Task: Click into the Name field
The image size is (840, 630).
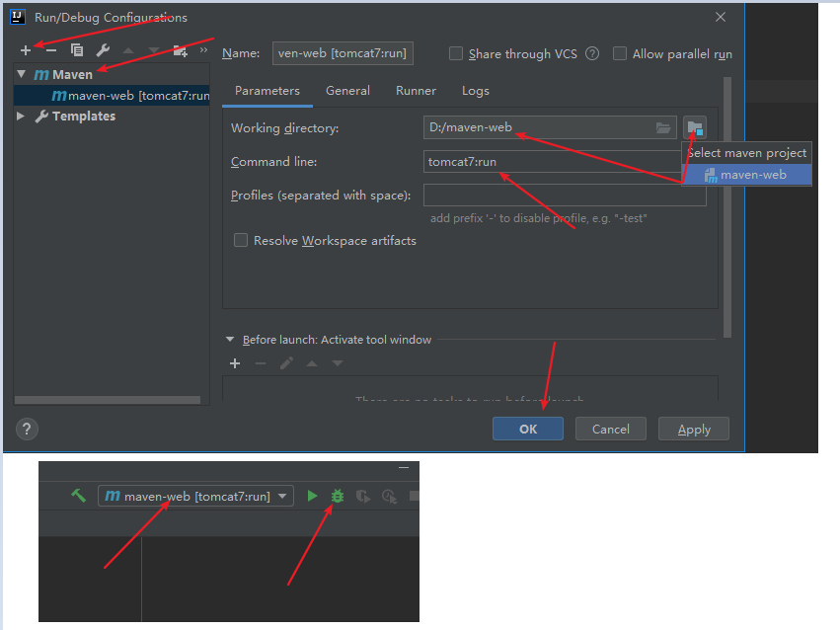Action: [343, 53]
